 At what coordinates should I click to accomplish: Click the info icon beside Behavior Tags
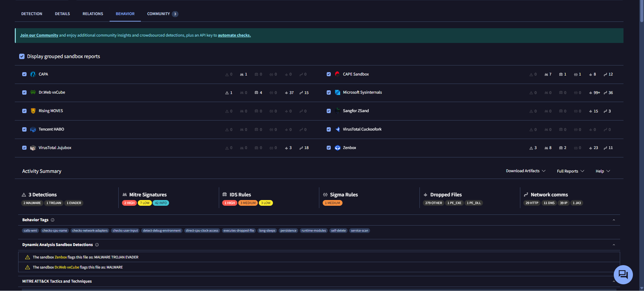[52, 220]
